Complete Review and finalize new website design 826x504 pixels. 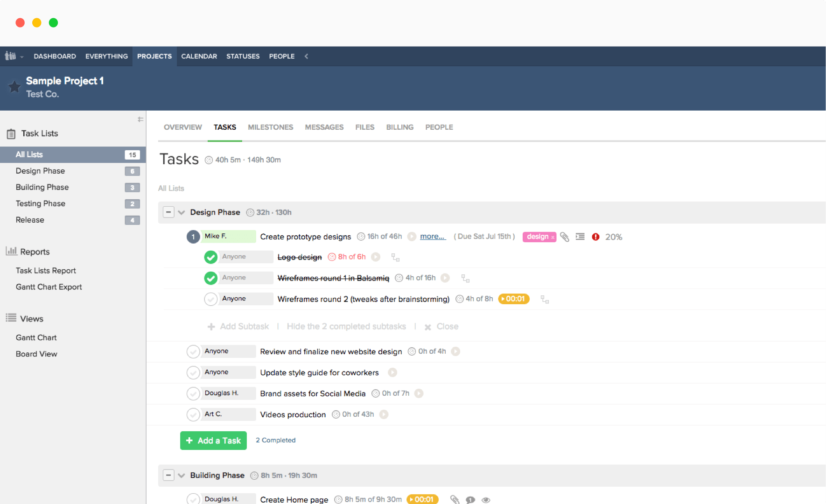[193, 351]
